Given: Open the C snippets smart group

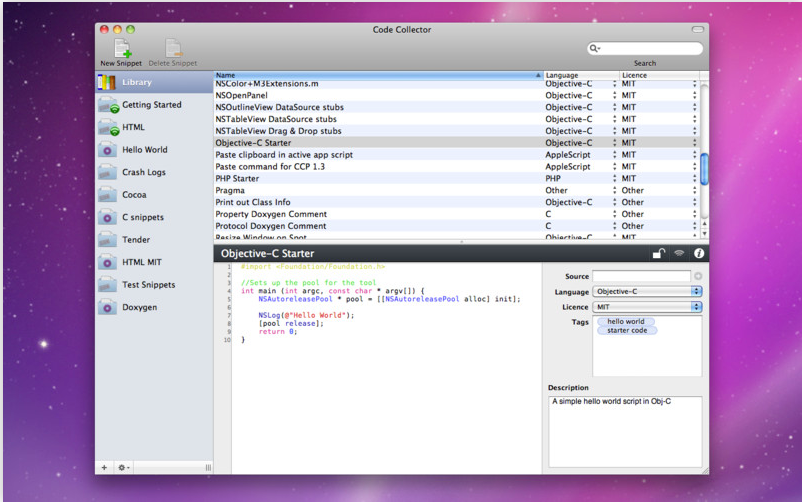Looking at the screenshot, I should (154, 217).
